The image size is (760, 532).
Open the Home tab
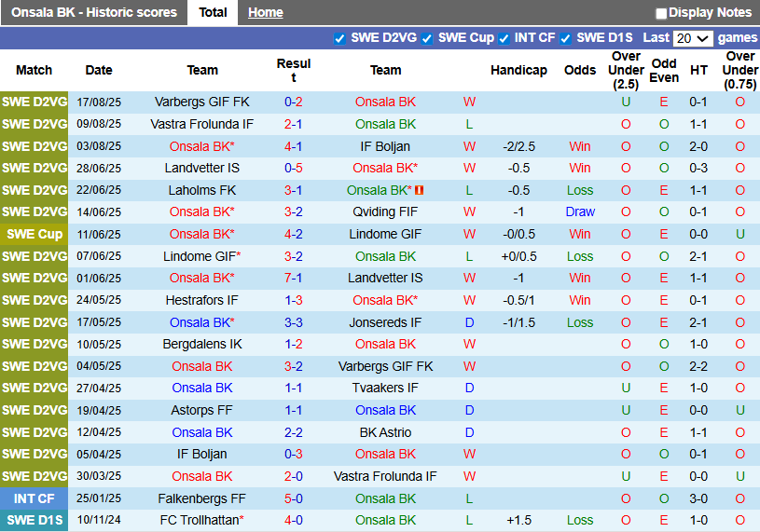coord(265,13)
